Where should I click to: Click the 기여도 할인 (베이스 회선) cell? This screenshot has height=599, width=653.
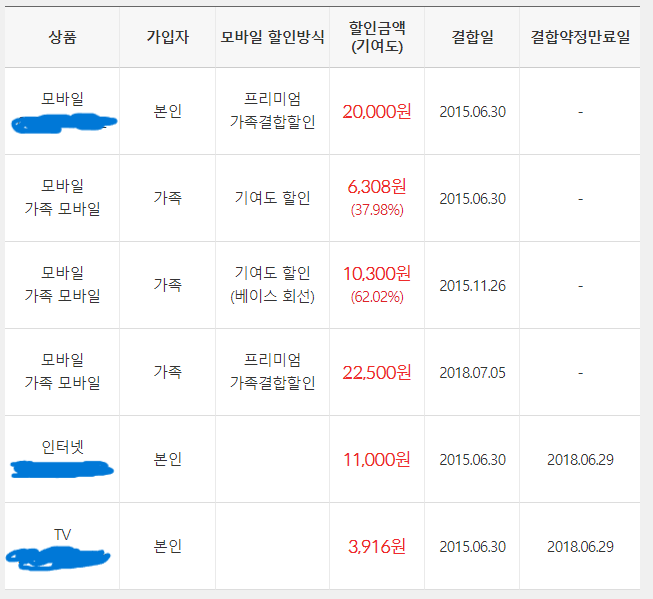pyautogui.click(x=272, y=285)
